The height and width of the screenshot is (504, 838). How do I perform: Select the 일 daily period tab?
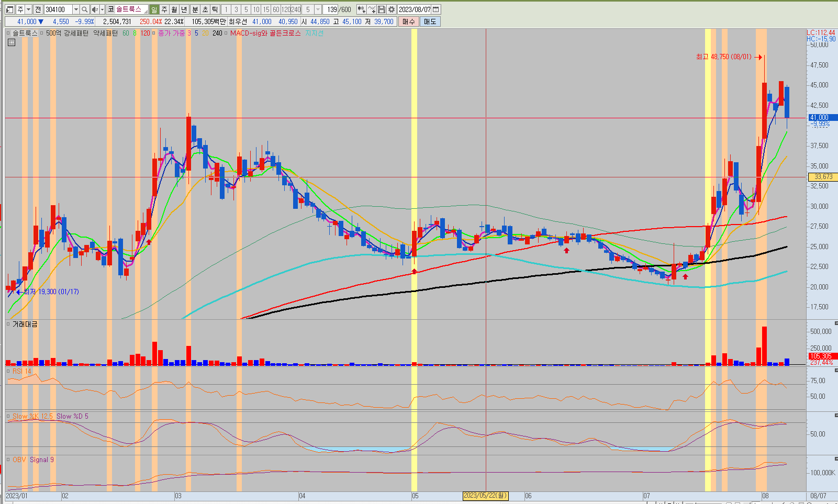pos(154,9)
